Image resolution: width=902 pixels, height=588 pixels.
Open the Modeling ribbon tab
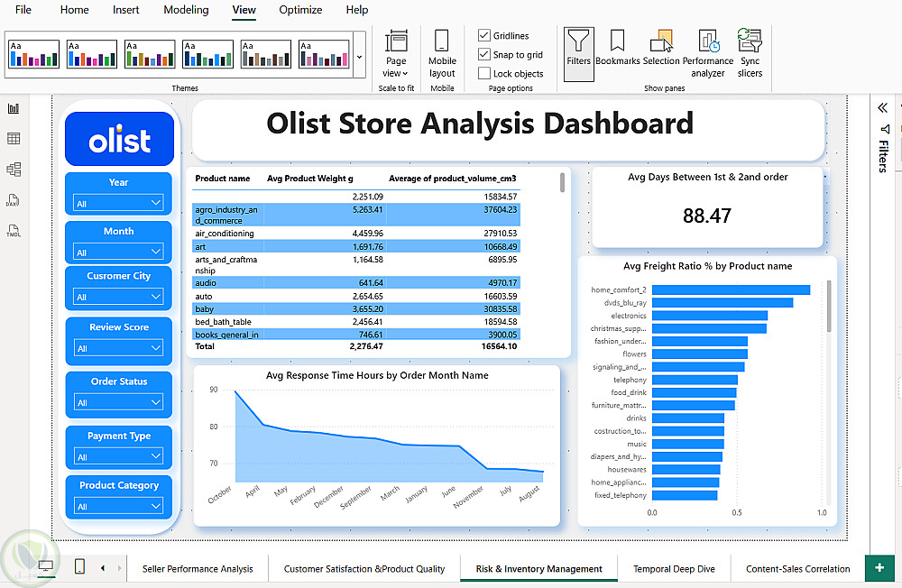[186, 10]
